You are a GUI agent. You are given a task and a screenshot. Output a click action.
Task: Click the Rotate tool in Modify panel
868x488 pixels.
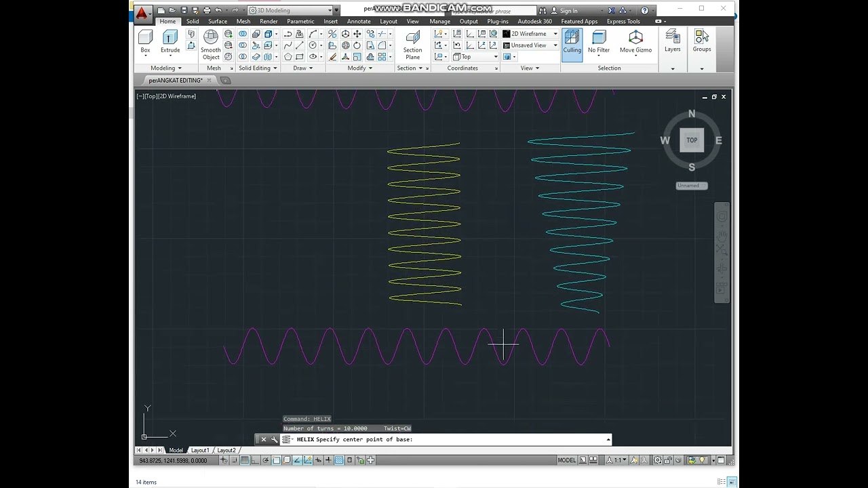point(357,45)
